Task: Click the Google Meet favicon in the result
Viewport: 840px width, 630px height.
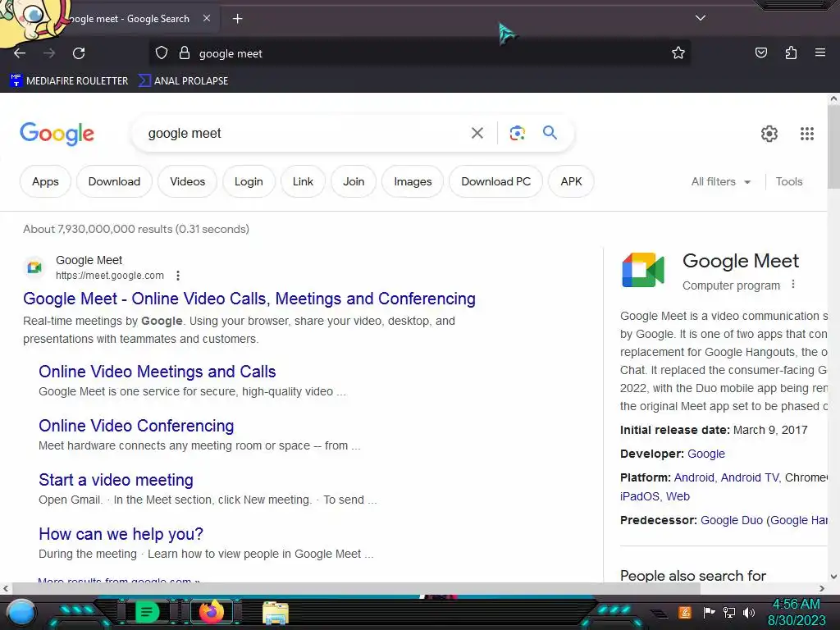Action: (34, 267)
